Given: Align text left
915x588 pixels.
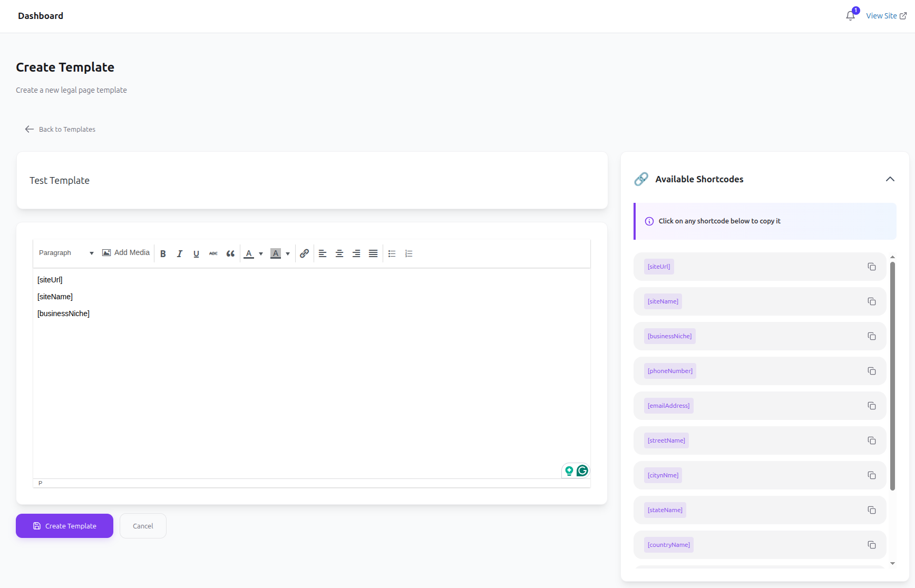Looking at the screenshot, I should 323,253.
